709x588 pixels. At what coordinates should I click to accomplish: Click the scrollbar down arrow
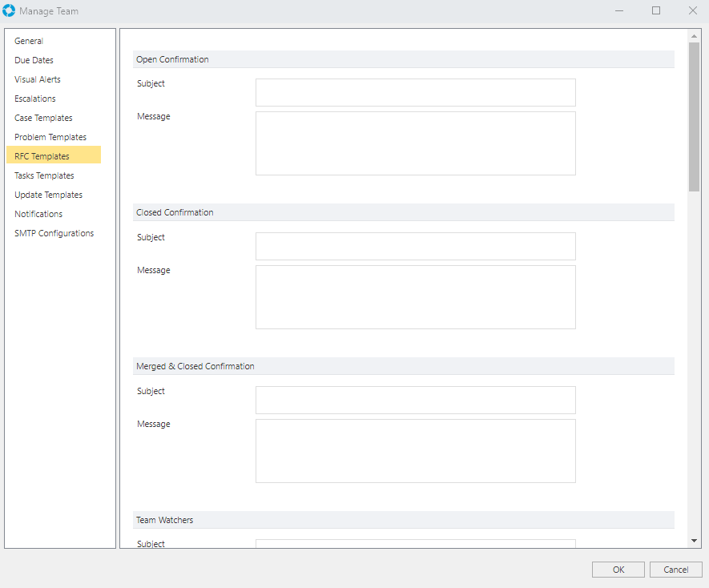(694, 542)
